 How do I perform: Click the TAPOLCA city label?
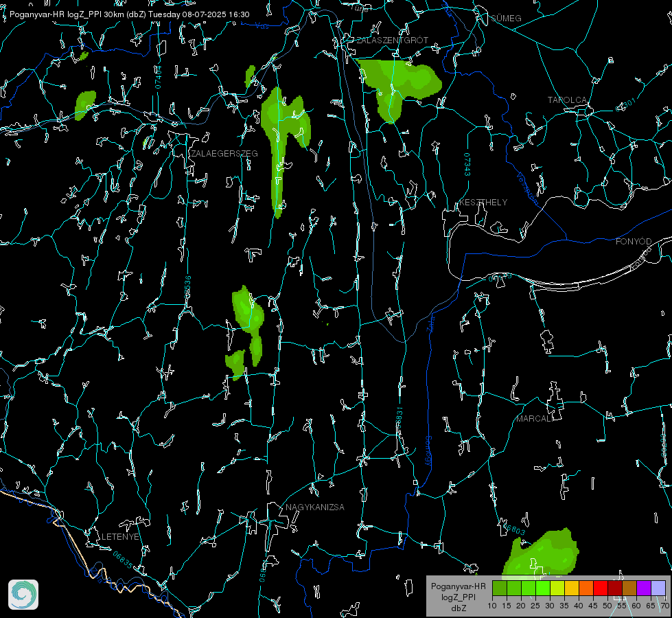click(x=568, y=100)
